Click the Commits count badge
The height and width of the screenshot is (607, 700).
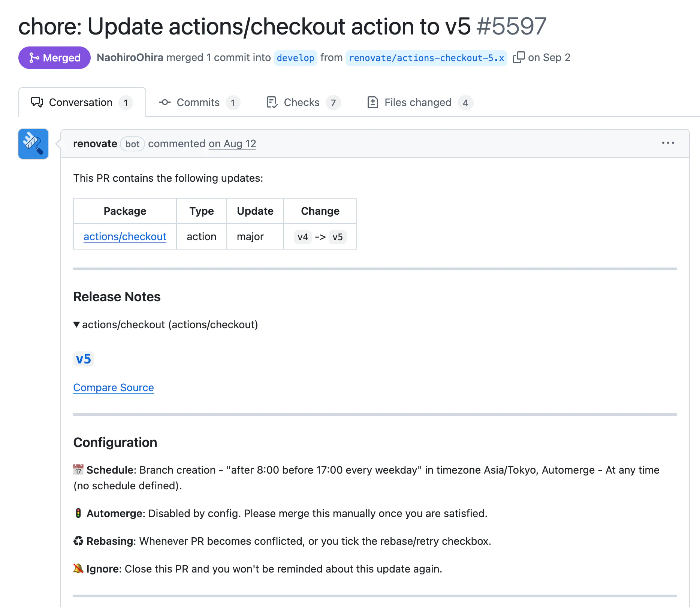tap(233, 103)
